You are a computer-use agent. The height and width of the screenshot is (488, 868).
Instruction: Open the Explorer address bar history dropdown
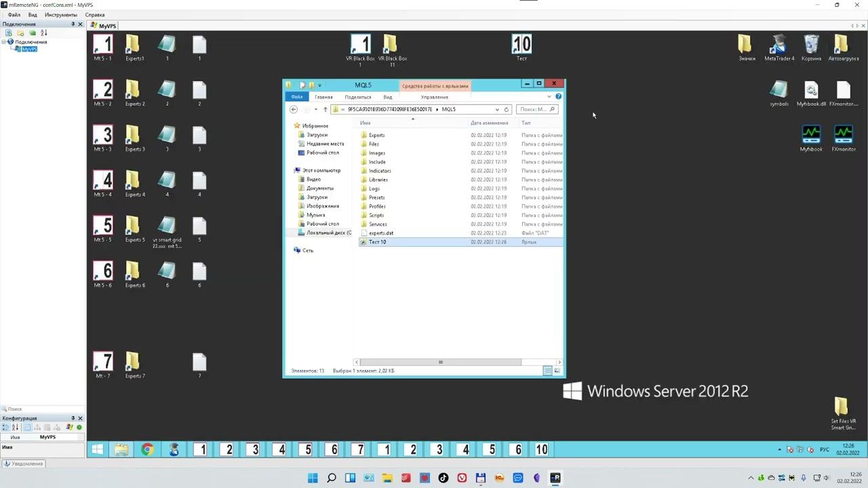(x=497, y=109)
